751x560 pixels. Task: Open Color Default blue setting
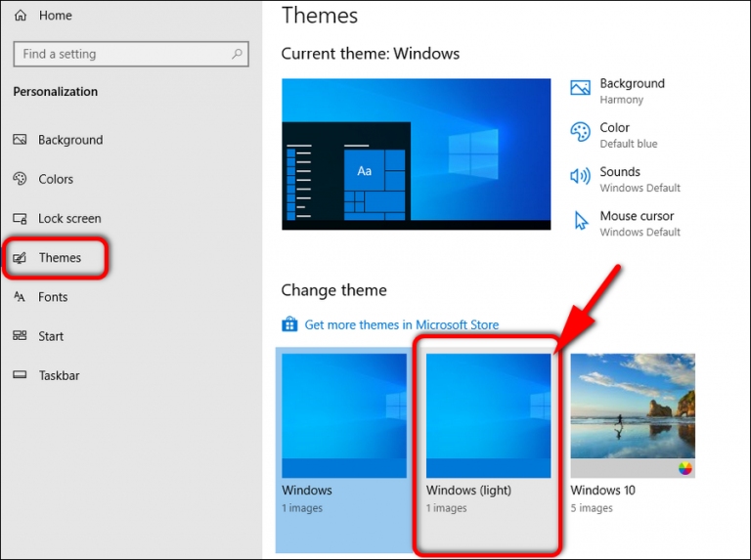629,135
